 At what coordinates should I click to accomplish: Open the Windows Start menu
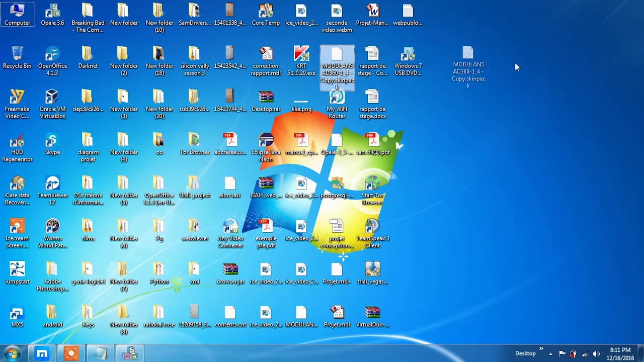point(12,353)
